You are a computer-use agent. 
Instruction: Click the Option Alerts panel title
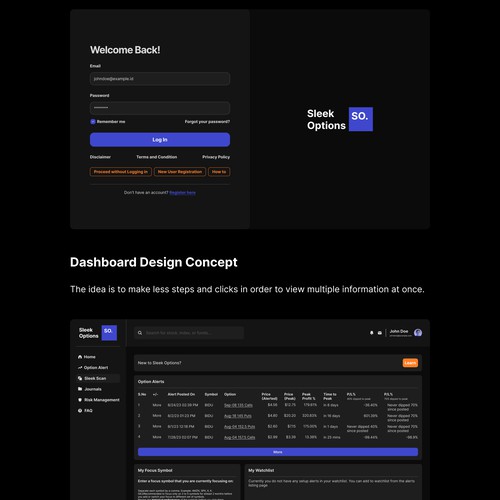(151, 381)
